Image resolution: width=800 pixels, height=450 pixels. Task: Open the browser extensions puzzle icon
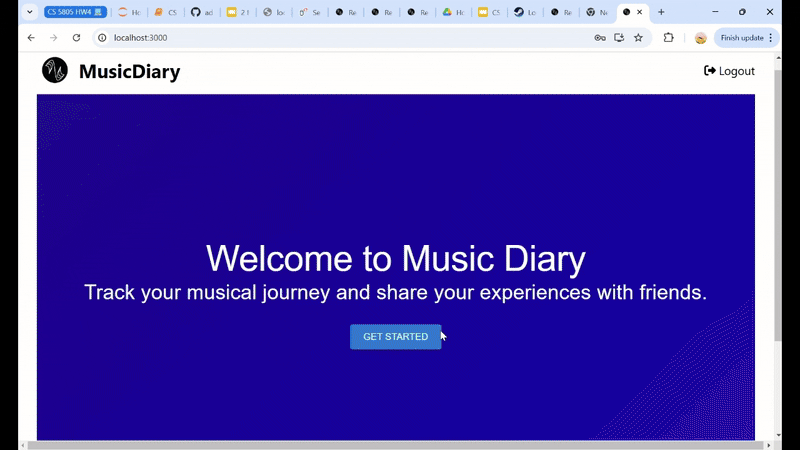(668, 38)
